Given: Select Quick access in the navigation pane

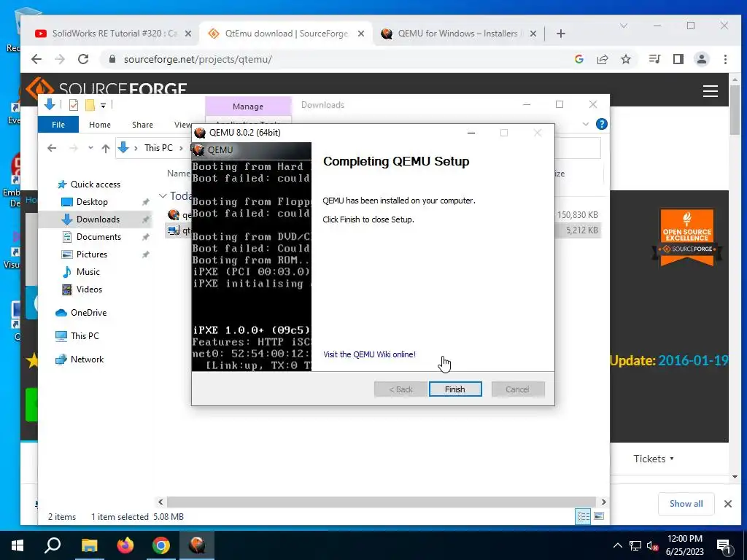Looking at the screenshot, I should [96, 184].
